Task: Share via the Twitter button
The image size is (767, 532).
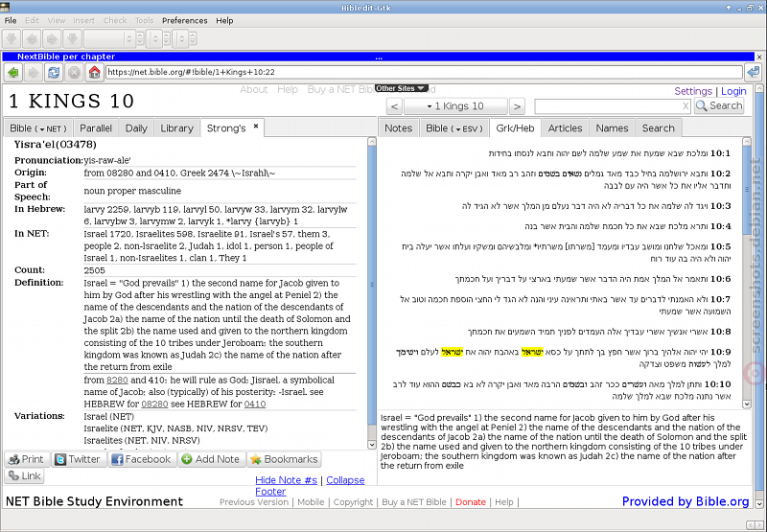Action: (x=79, y=459)
